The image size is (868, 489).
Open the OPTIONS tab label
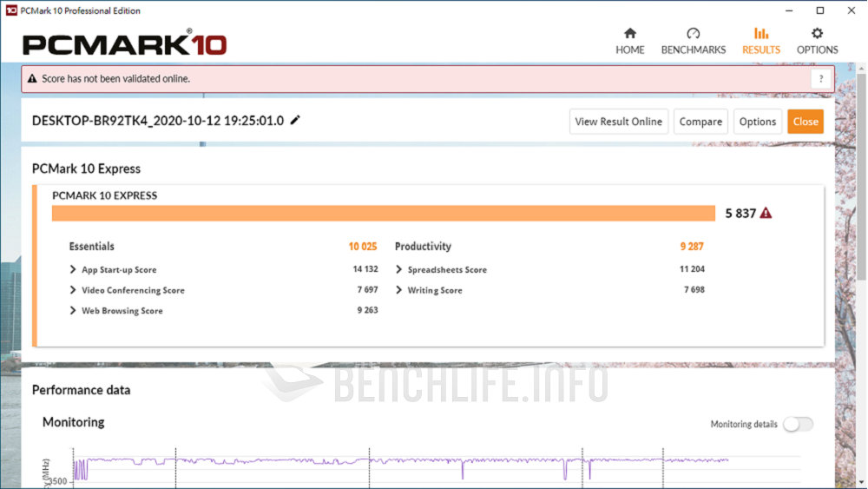tap(817, 50)
